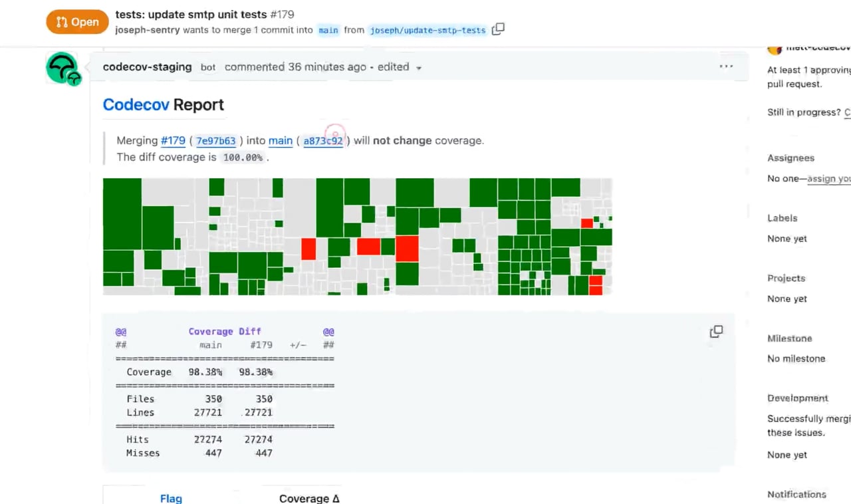Click the large red block in treemap
Viewport: 851px width, 504px height.
pos(408,249)
